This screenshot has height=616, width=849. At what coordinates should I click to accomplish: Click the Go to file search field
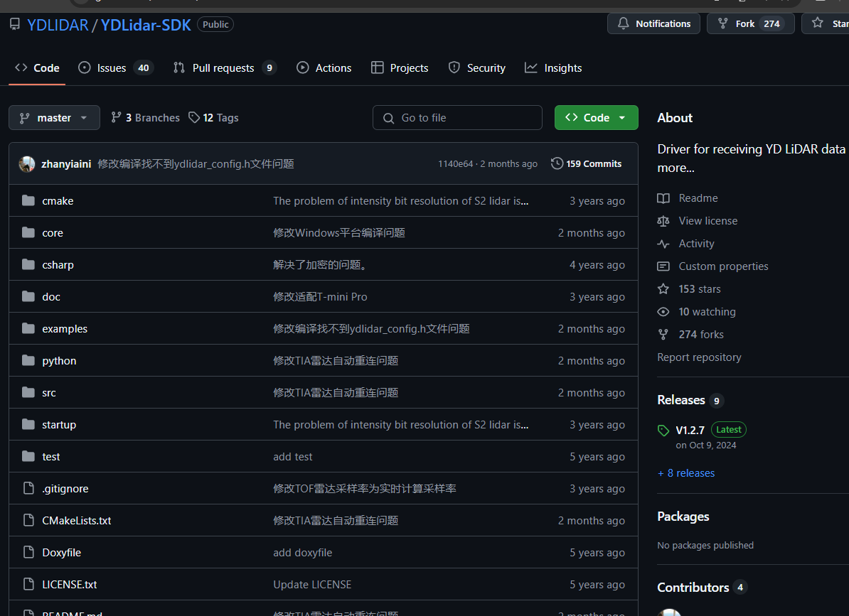click(x=457, y=117)
